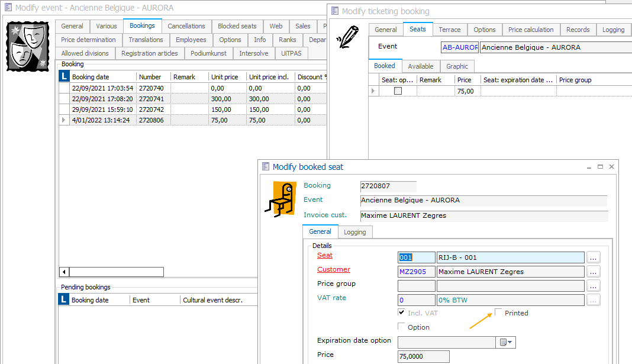The image size is (632, 364).
Task: Click the red Customer link label
Action: 334,270
